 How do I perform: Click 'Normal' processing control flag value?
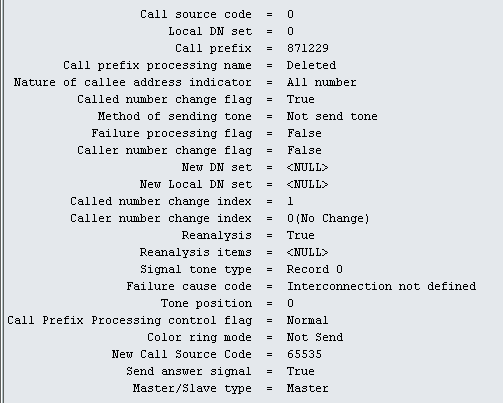[307, 320]
